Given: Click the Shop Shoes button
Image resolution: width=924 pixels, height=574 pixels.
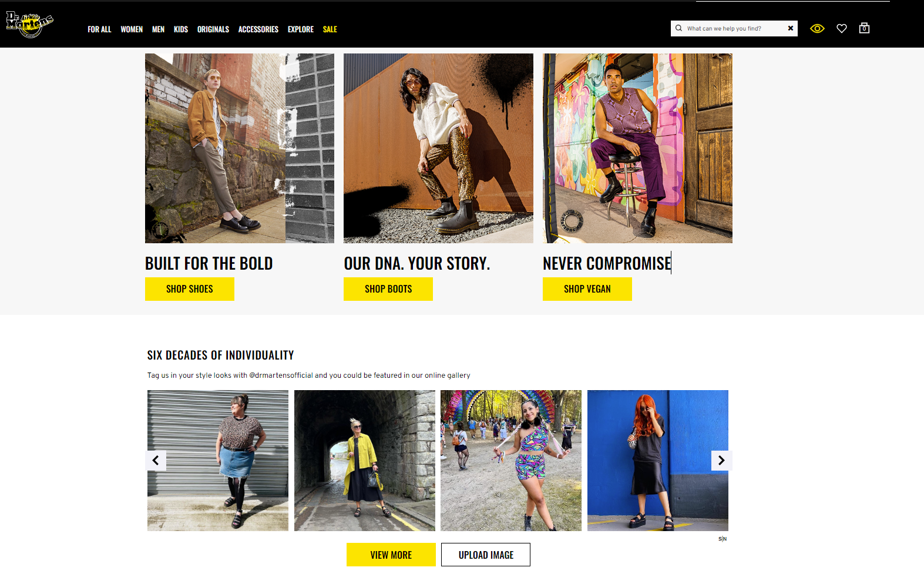Looking at the screenshot, I should (190, 289).
